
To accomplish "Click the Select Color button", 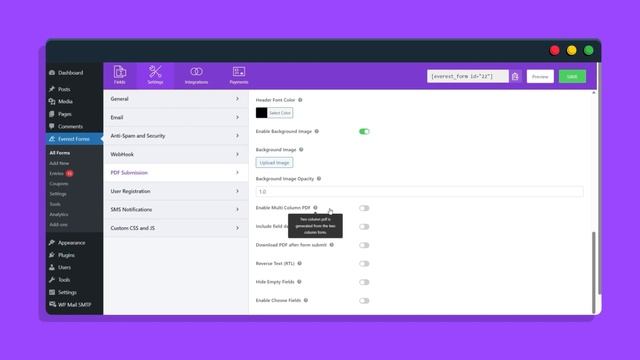I will pyautogui.click(x=280, y=113).
